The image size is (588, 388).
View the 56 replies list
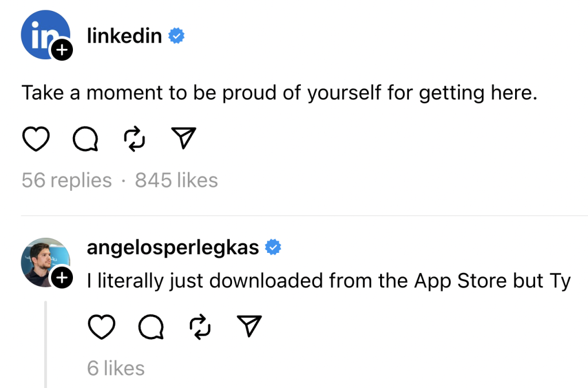pyautogui.click(x=67, y=180)
